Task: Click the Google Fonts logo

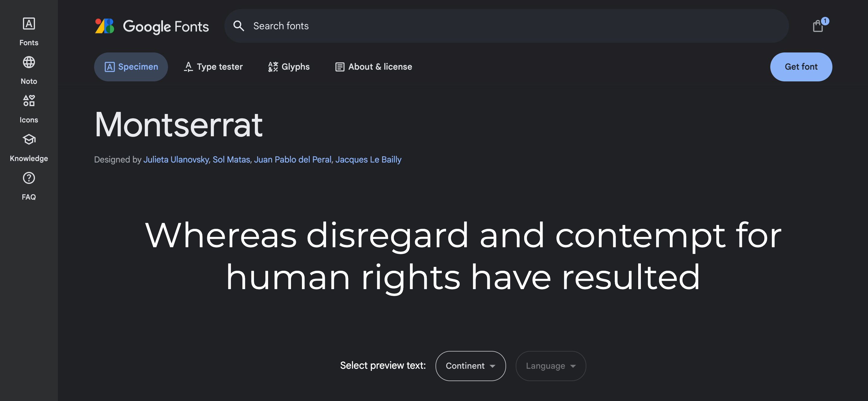Action: click(152, 26)
